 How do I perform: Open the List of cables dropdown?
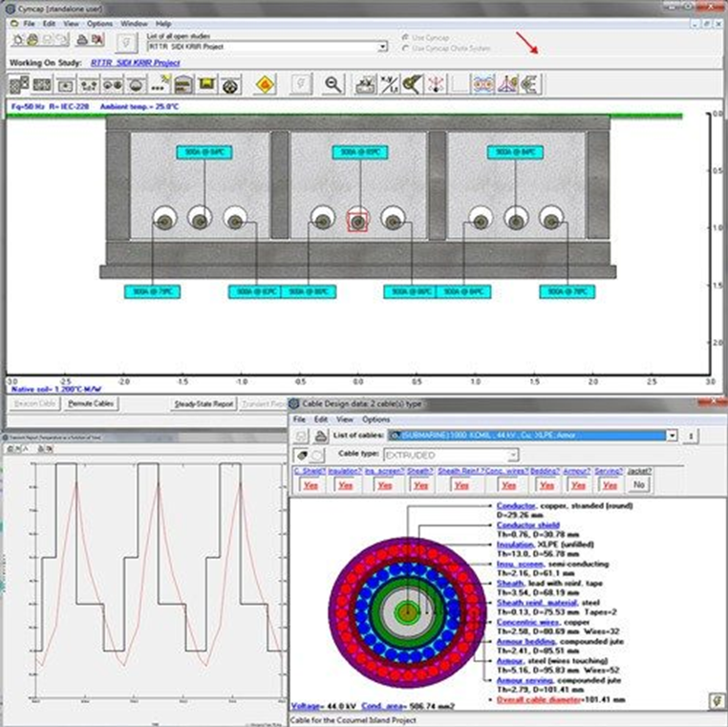click(x=673, y=436)
